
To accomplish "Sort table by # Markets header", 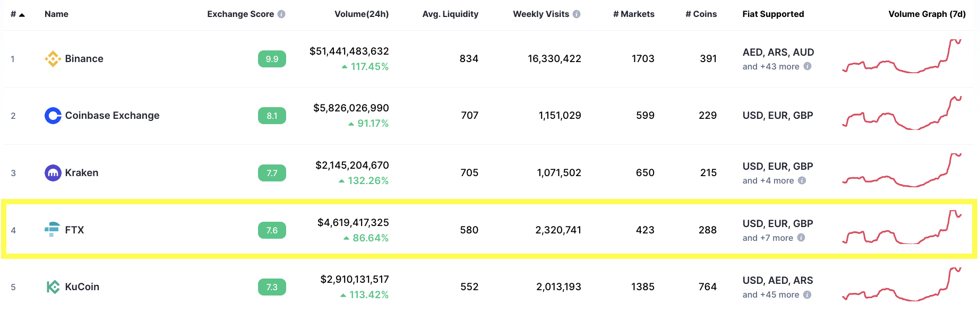I will tap(634, 14).
